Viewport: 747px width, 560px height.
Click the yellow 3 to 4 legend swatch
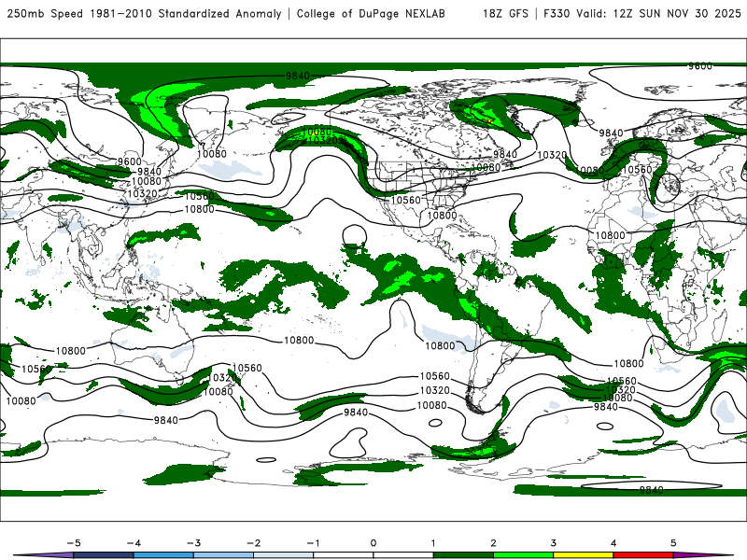tap(583, 555)
